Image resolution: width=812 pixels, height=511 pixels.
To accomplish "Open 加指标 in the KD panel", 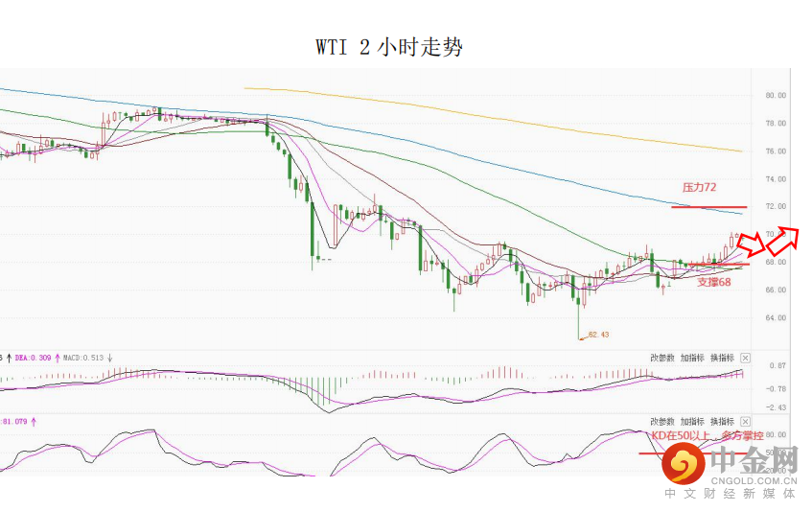I will [692, 422].
